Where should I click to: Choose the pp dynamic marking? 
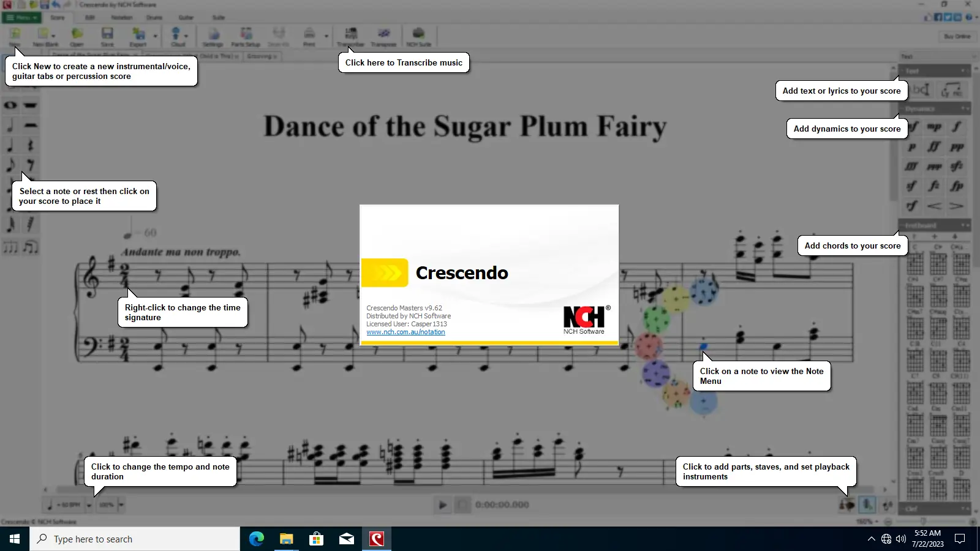[x=957, y=147]
